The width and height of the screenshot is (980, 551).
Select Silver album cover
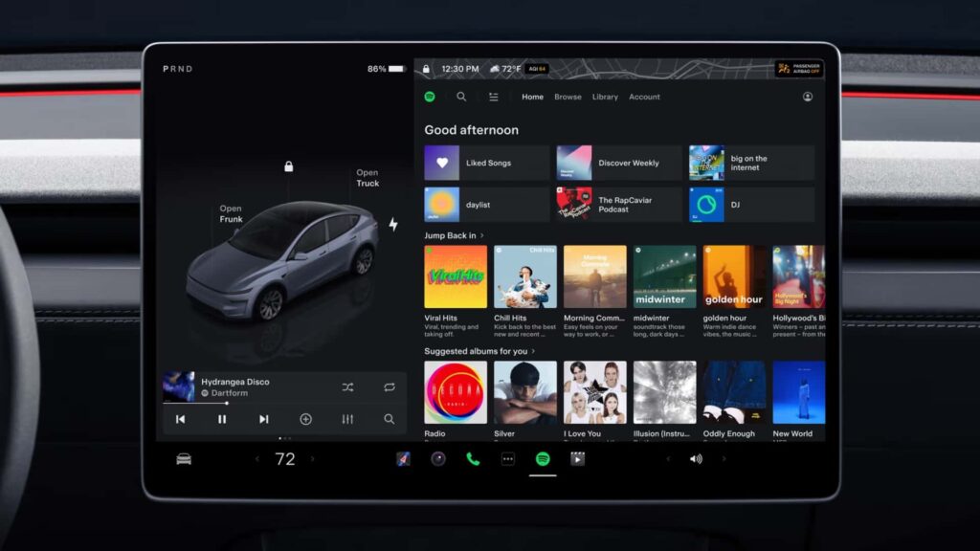[x=525, y=392]
